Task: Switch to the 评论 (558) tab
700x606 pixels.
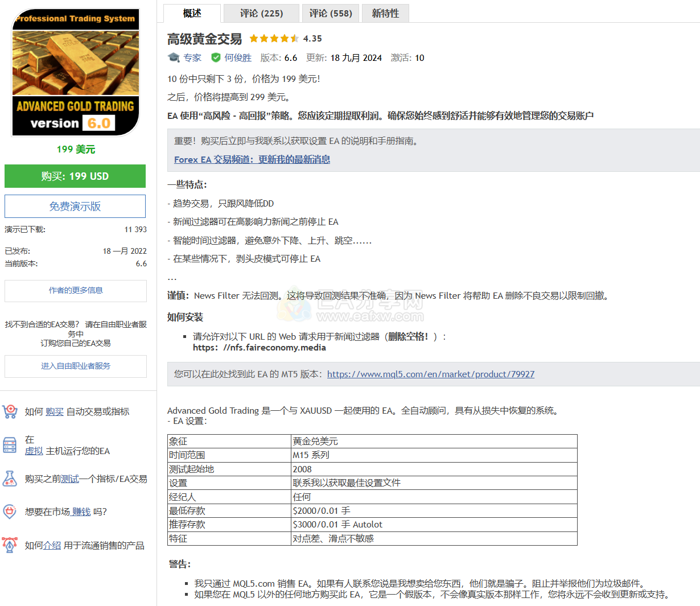Action: [x=331, y=13]
